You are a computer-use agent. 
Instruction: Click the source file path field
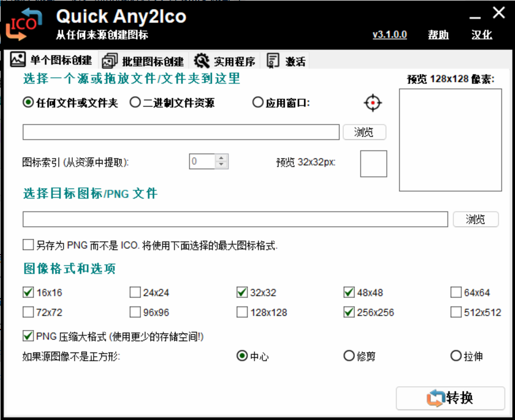pyautogui.click(x=181, y=132)
